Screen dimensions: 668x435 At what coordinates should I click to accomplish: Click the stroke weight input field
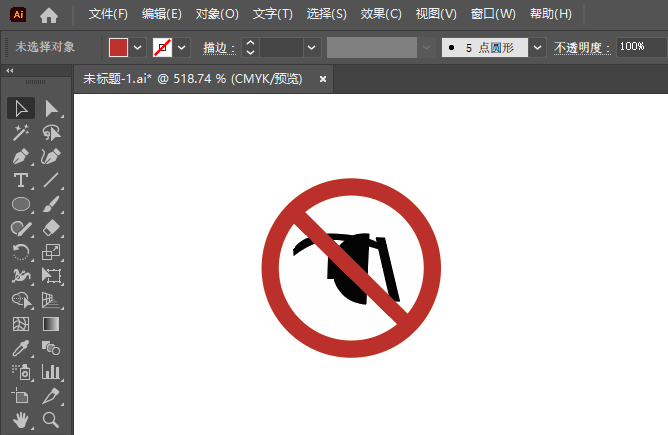(282, 47)
